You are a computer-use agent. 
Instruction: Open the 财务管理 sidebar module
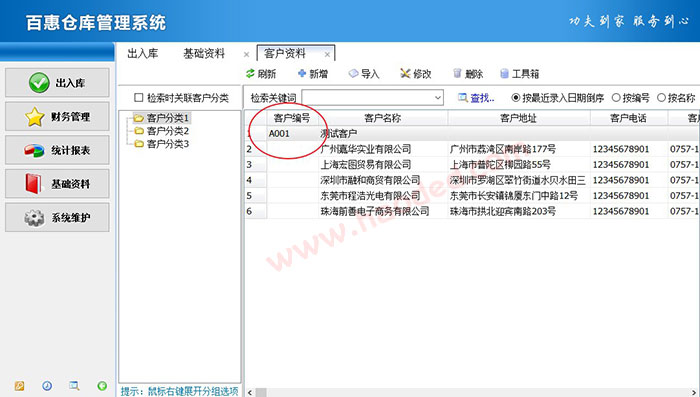pos(57,117)
